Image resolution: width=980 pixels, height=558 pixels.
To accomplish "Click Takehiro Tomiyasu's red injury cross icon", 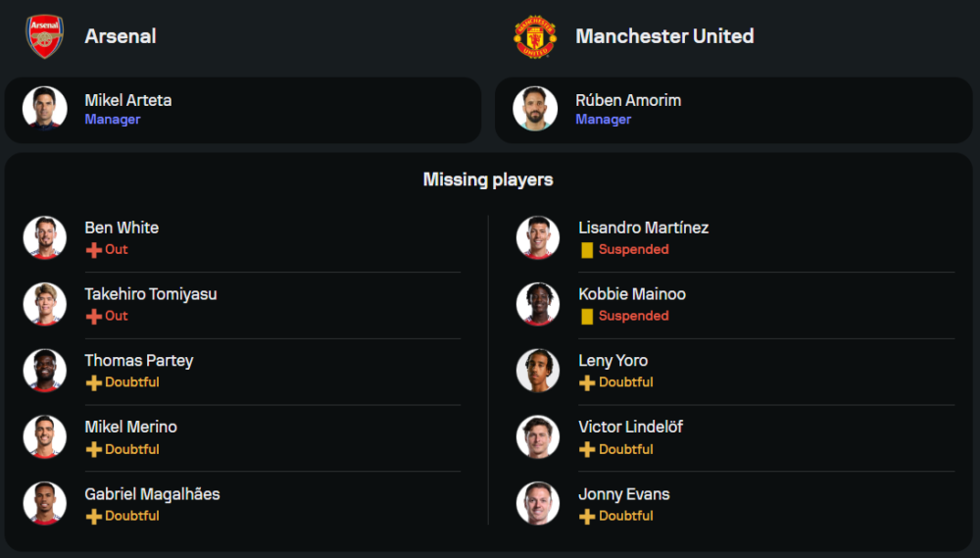I will pos(94,317).
